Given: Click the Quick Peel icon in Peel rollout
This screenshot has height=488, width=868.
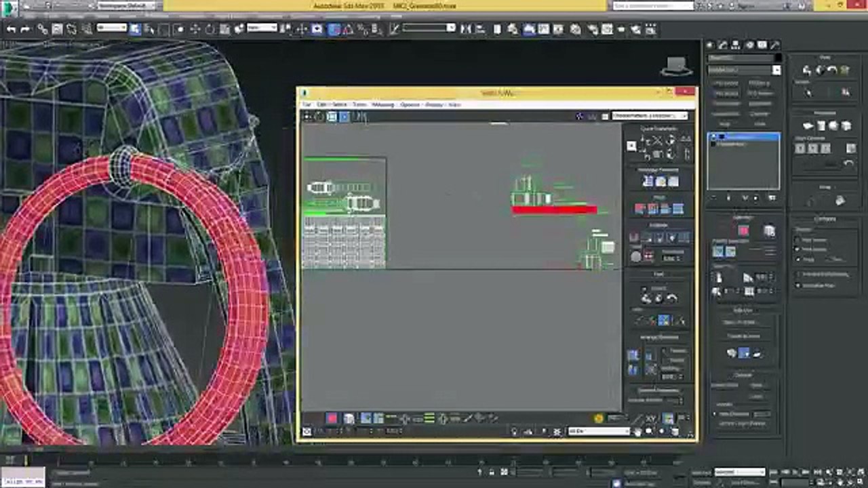Looking at the screenshot, I should pos(647,298).
